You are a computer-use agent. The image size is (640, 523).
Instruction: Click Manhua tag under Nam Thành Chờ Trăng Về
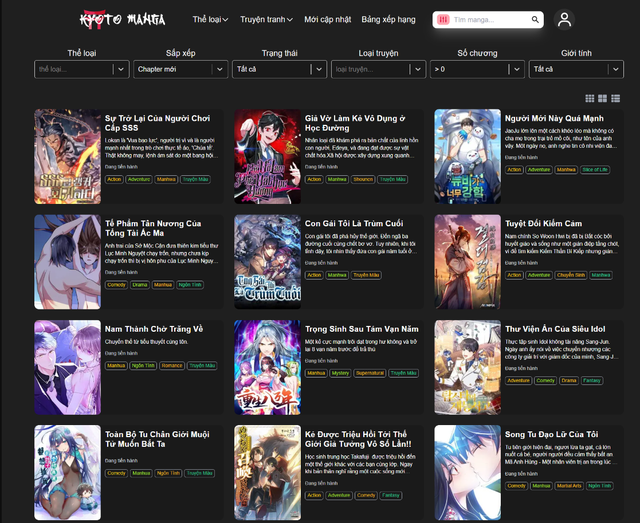click(x=116, y=365)
